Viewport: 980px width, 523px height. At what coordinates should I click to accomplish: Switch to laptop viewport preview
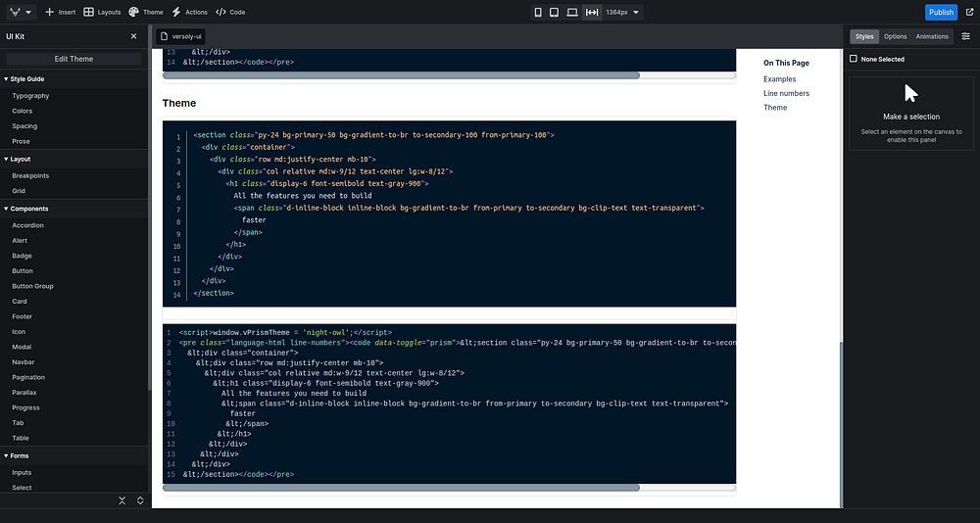(x=572, y=12)
